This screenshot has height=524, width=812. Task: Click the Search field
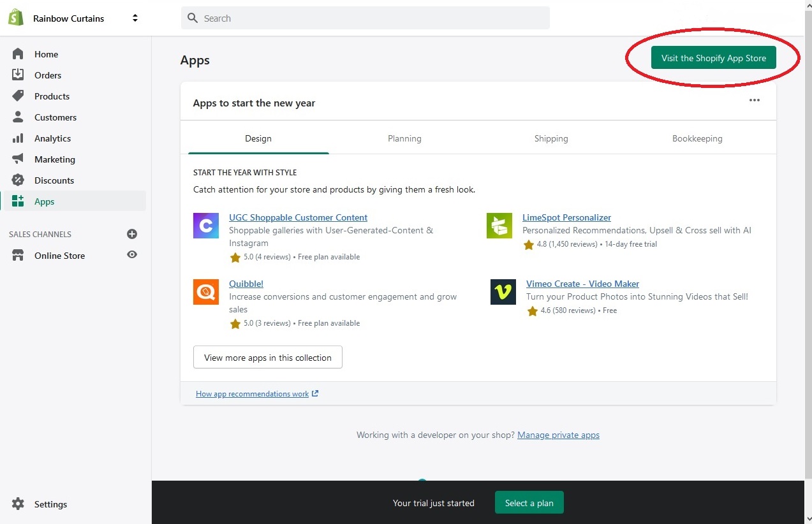pyautogui.click(x=365, y=18)
